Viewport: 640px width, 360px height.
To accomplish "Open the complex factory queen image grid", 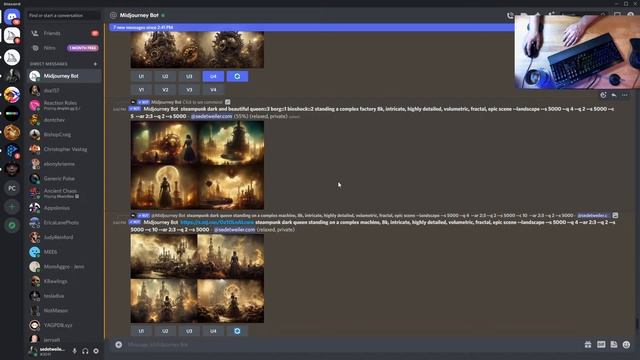I will point(197,165).
